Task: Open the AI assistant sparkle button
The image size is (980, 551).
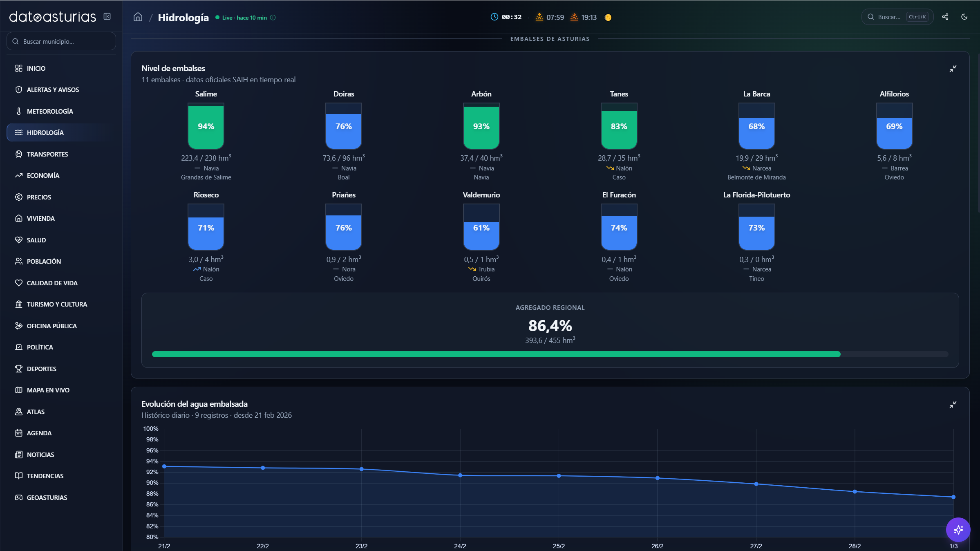Action: point(958,530)
